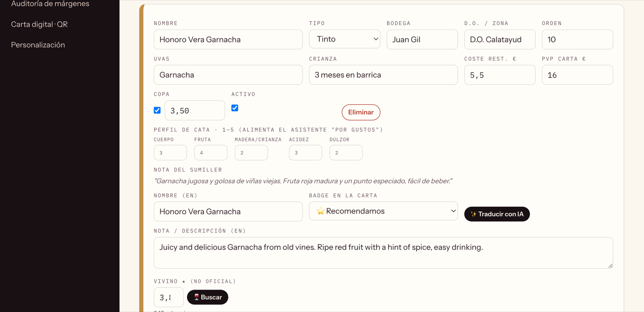Click the Dulzor value field
This screenshot has width=644, height=312.
(x=346, y=153)
